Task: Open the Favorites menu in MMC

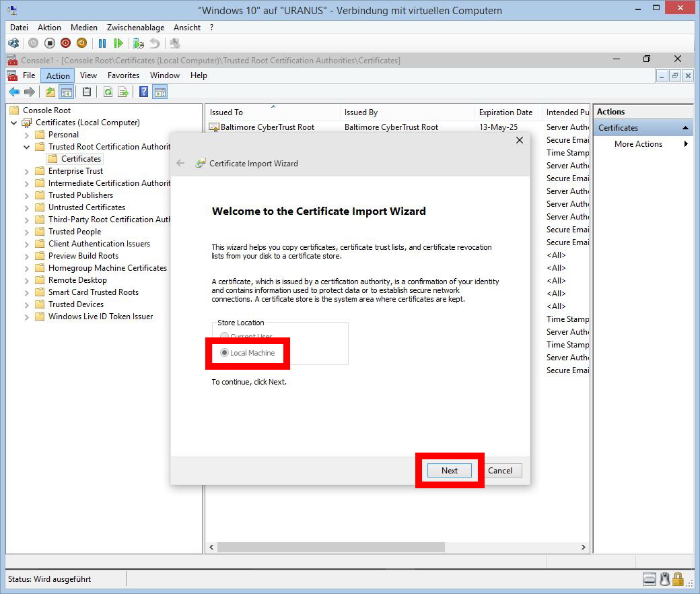Action: click(123, 75)
